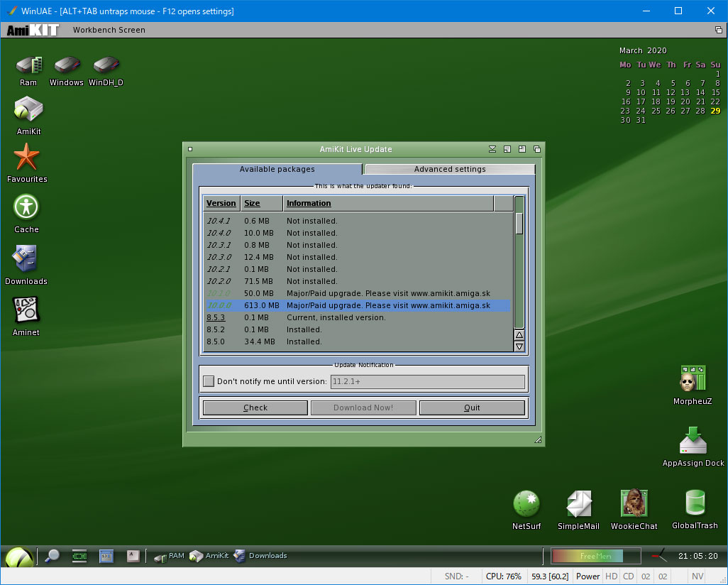
Task: Click the package list scrollbar thumb
Action: 519,224
